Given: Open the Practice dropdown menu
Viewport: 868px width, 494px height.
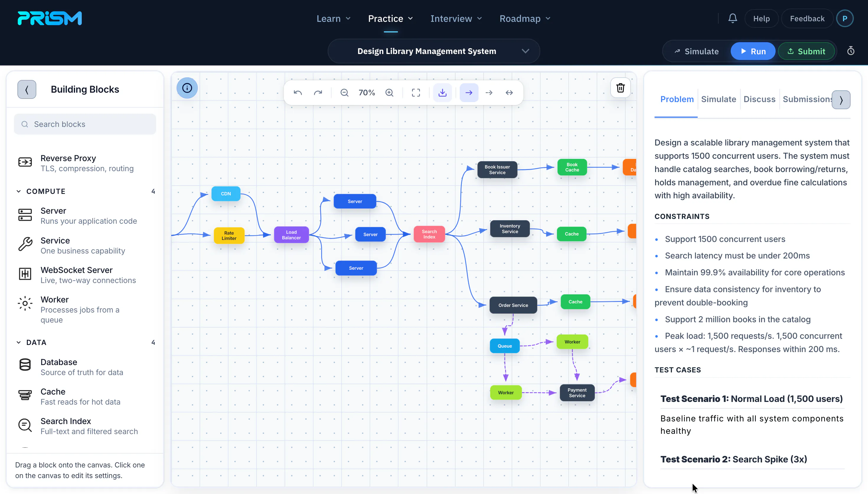Looking at the screenshot, I should [x=391, y=18].
